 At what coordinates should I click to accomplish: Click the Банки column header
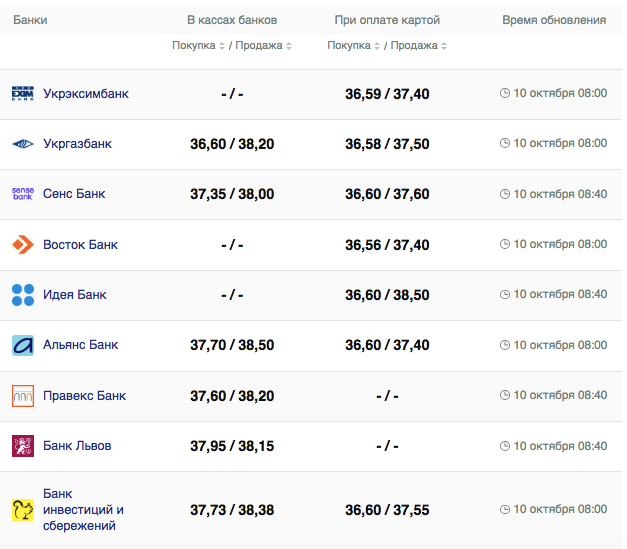[x=30, y=20]
